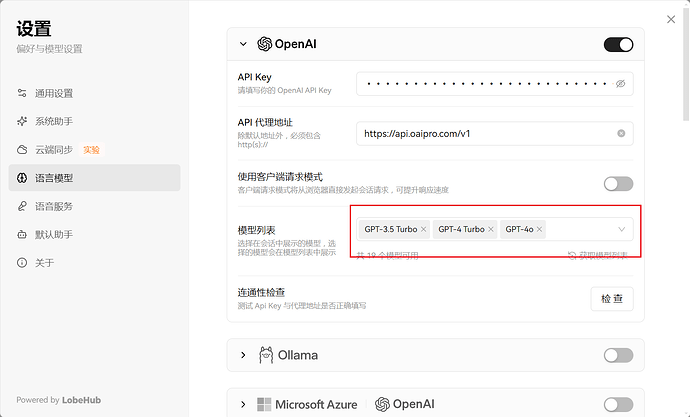Open the 模型列表 dropdown arrow

pos(621,229)
